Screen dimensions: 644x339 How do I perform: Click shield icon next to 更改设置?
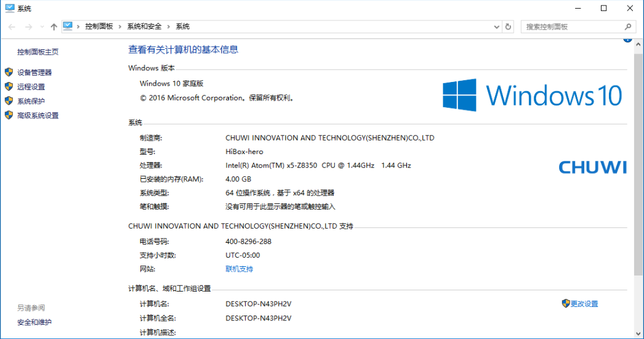566,304
